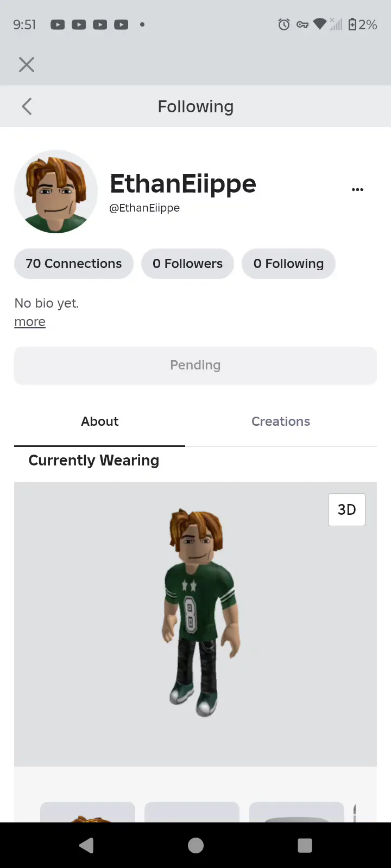This screenshot has height=868, width=391.
Task: Open the 0 Followers list
Action: (x=187, y=264)
